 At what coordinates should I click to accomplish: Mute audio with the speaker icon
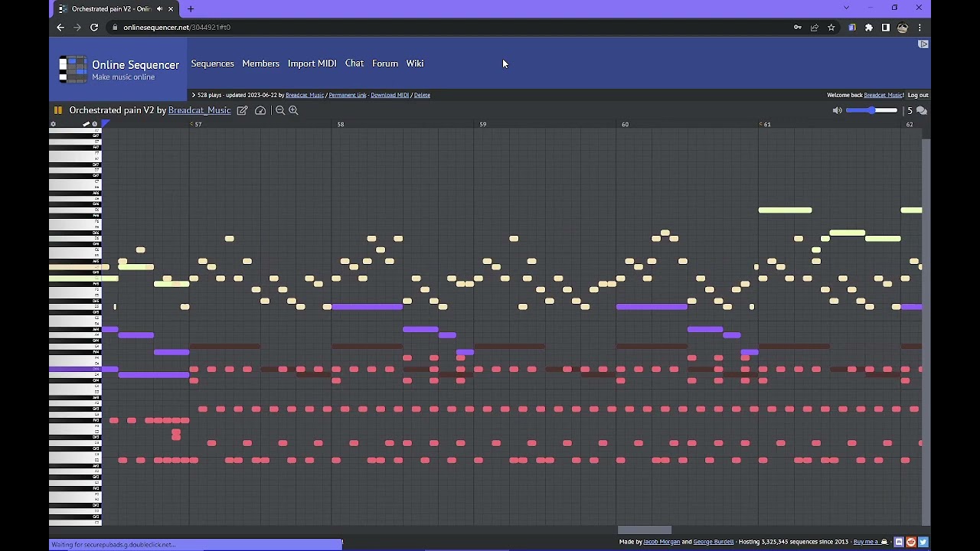(x=837, y=110)
